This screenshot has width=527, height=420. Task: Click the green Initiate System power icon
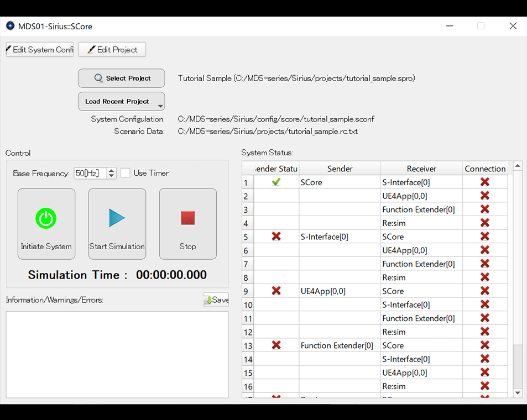[46, 218]
